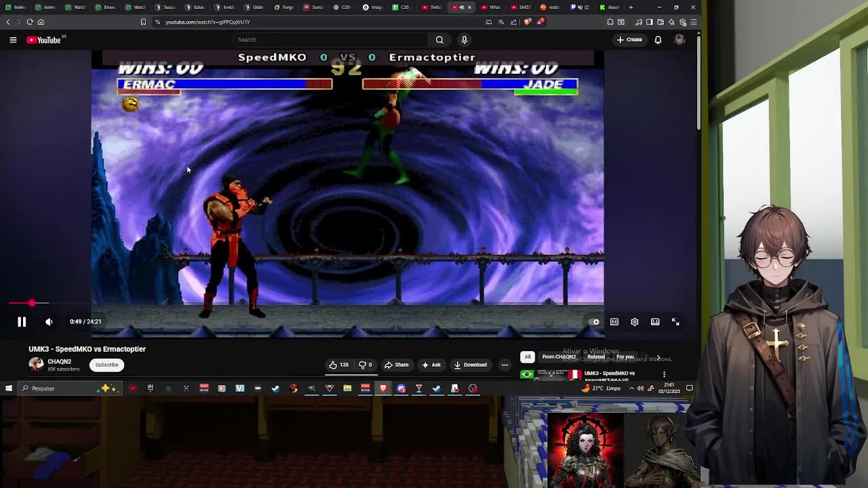This screenshot has height=488, width=868.
Task: Go back with the browser back arrow
Action: [8, 22]
